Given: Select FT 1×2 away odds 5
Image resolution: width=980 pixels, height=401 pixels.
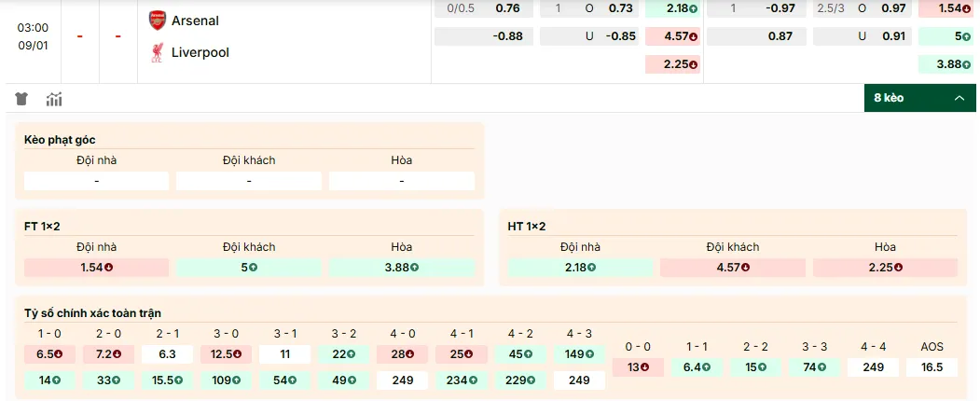Looking at the screenshot, I should pos(249,268).
